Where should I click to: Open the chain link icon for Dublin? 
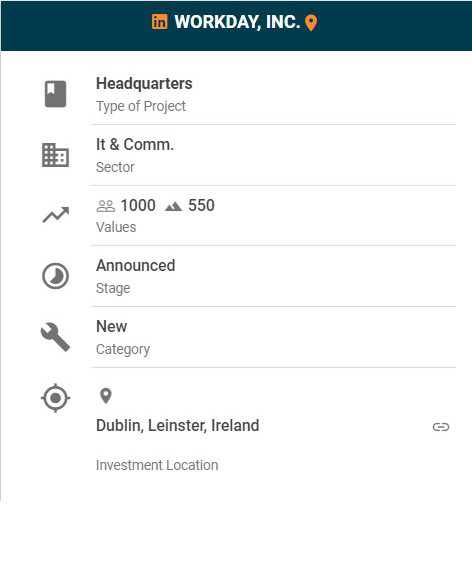[x=441, y=427]
